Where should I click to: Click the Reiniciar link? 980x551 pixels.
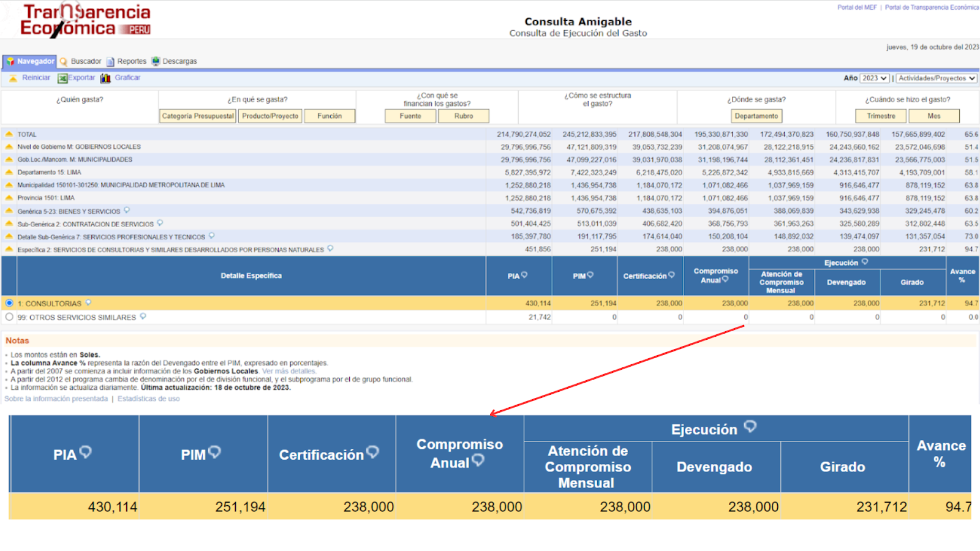tap(36, 78)
